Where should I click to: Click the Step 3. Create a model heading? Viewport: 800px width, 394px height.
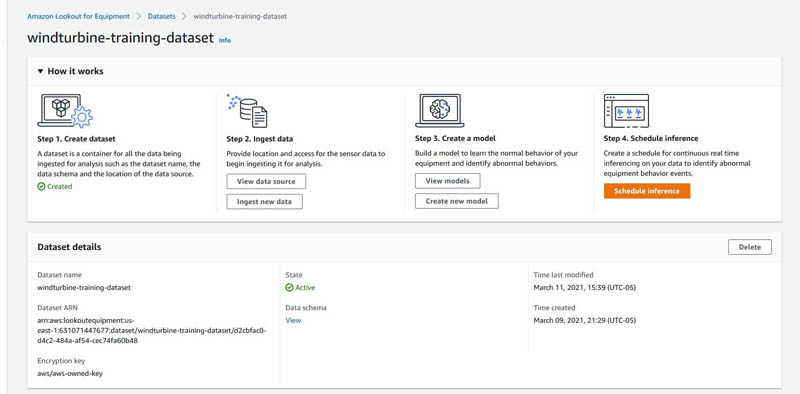pos(455,138)
